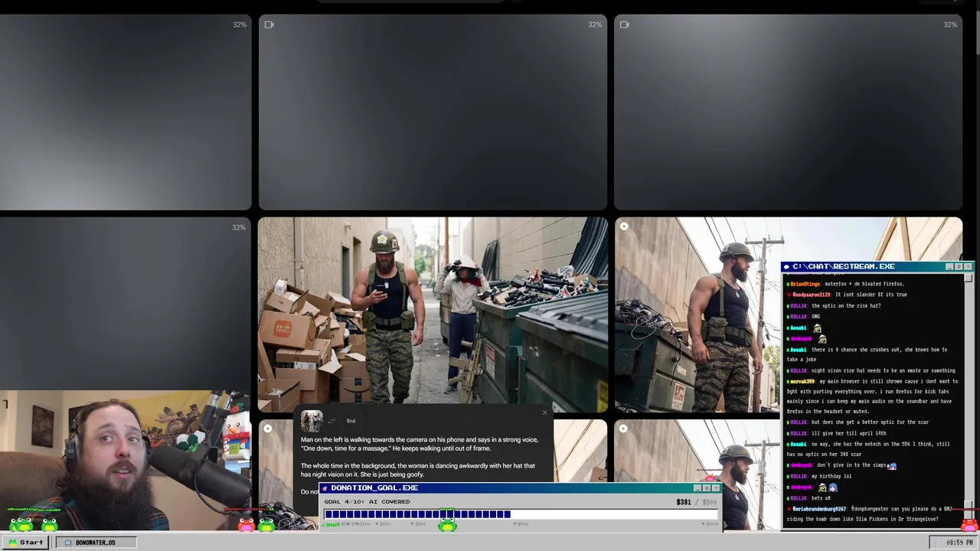Open the video thumbnail of the man beside the dumpster

coord(697,315)
